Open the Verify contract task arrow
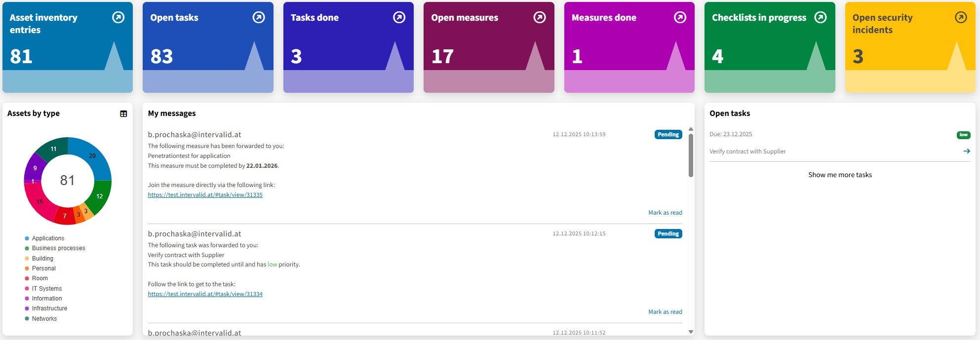This screenshot has height=340, width=980. tap(966, 151)
